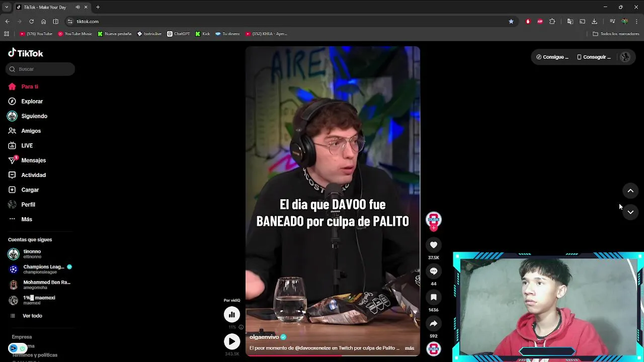Screen dimensions: 644x362
Task: Open Chrome profile avatar
Action: (x=624, y=21)
